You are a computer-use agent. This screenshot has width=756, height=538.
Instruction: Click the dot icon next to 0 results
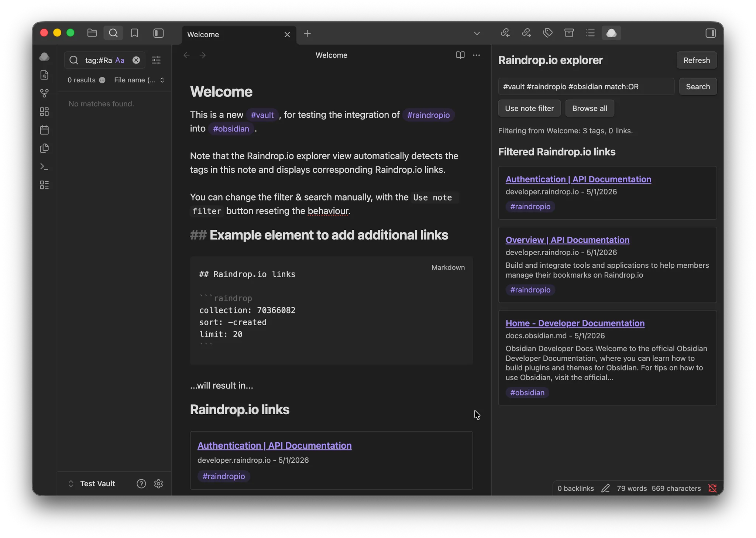pyautogui.click(x=102, y=80)
